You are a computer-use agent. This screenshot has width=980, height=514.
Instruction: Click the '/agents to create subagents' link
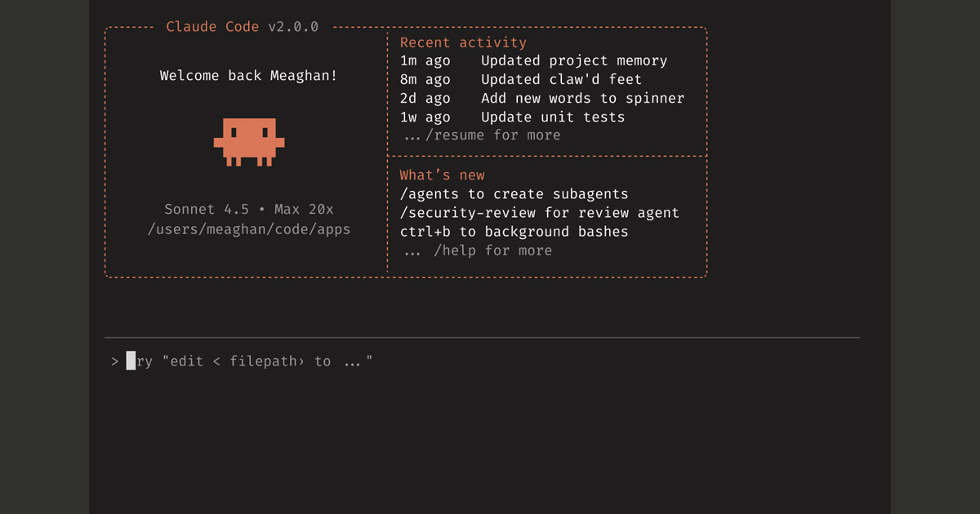514,193
